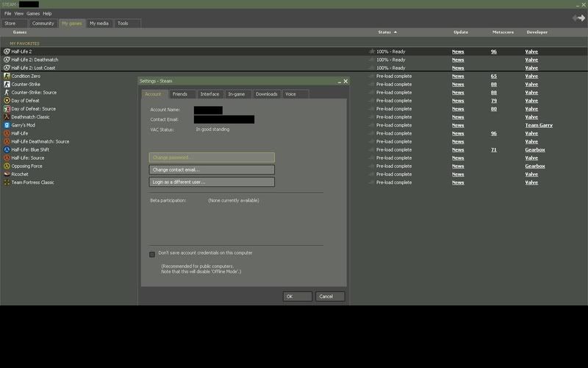Viewport: 588px width, 368px height.
Task: Open News link for Half-Life 2
Action: pyautogui.click(x=458, y=52)
